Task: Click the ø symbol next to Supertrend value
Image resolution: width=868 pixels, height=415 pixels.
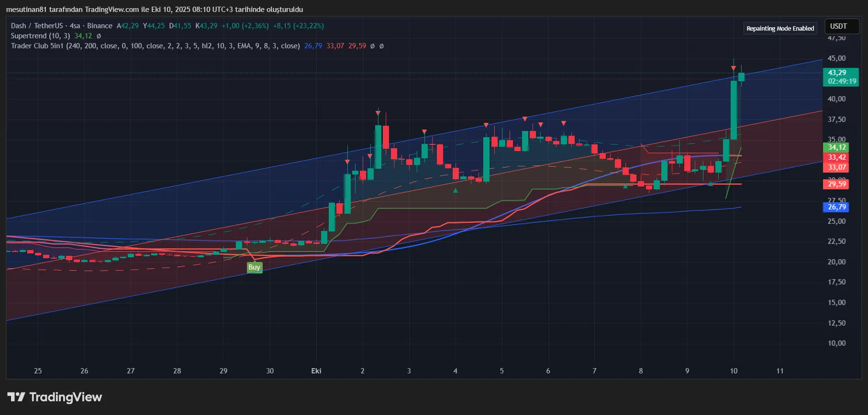Action: (99, 36)
